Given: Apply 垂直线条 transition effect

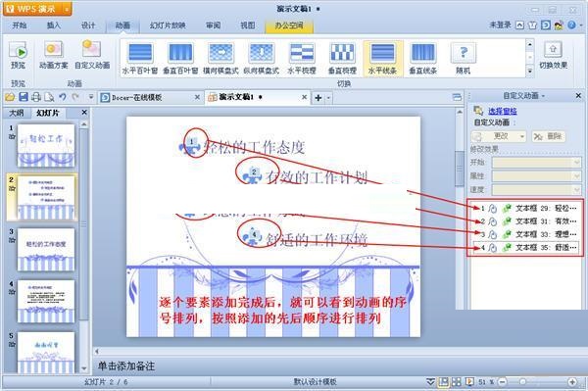Looking at the screenshot, I should (x=423, y=59).
